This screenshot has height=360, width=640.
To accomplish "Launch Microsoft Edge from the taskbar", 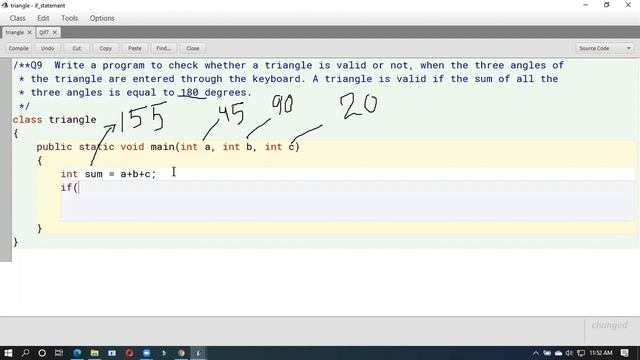I will (77, 353).
